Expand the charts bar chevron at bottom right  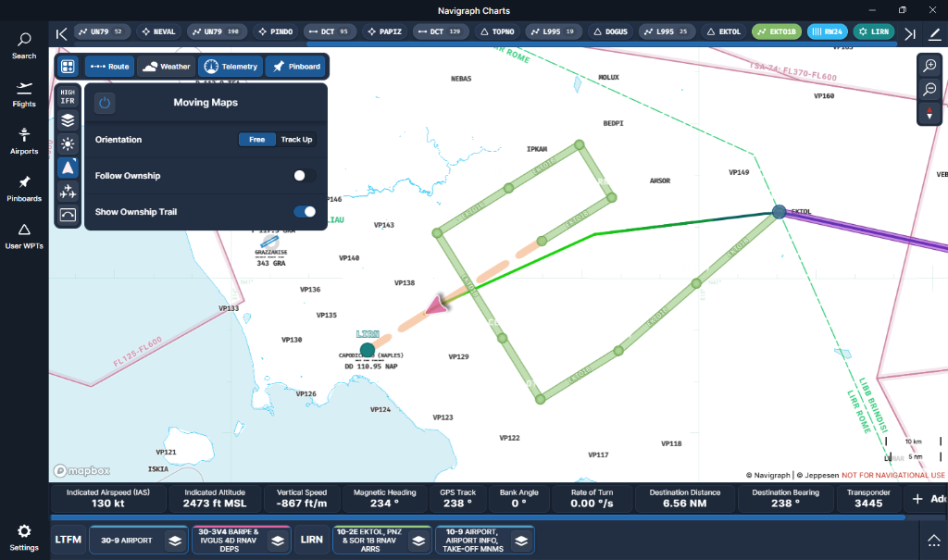click(930, 540)
